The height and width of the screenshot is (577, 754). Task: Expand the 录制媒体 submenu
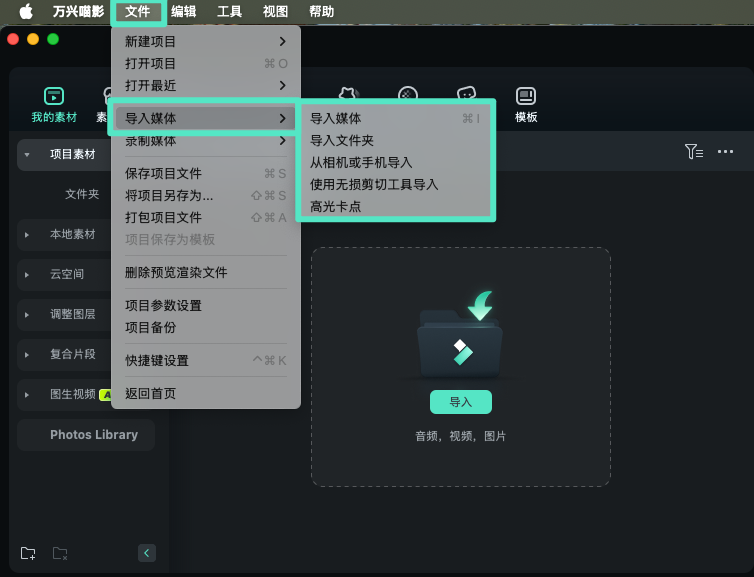206,140
